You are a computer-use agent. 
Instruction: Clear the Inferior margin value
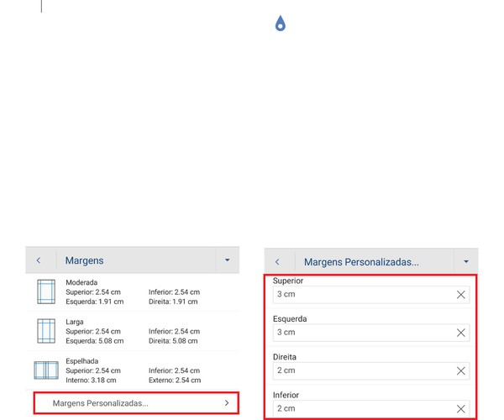pos(460,408)
